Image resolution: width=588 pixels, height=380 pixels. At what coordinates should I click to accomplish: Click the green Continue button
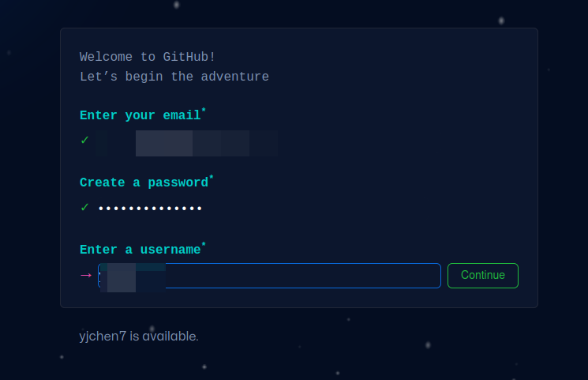click(x=482, y=276)
